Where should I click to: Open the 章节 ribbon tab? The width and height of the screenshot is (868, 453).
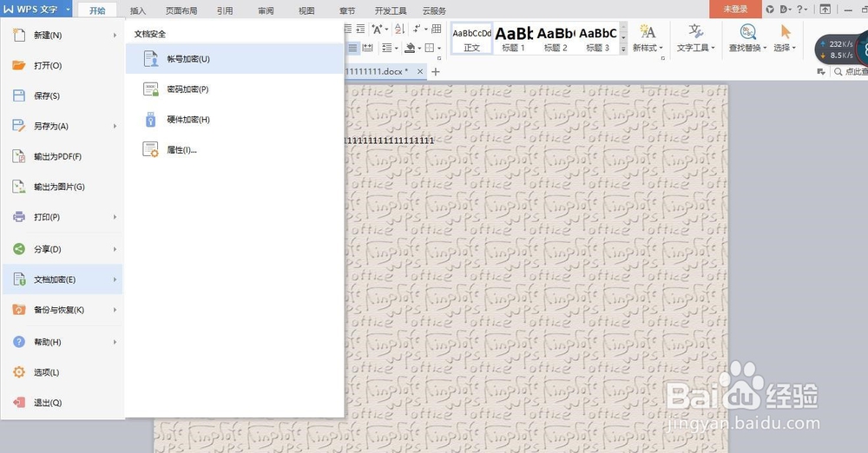347,10
